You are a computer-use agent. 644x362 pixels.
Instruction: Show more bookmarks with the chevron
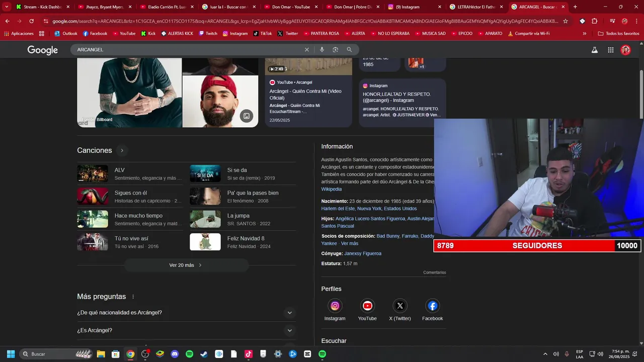tap(584, 34)
